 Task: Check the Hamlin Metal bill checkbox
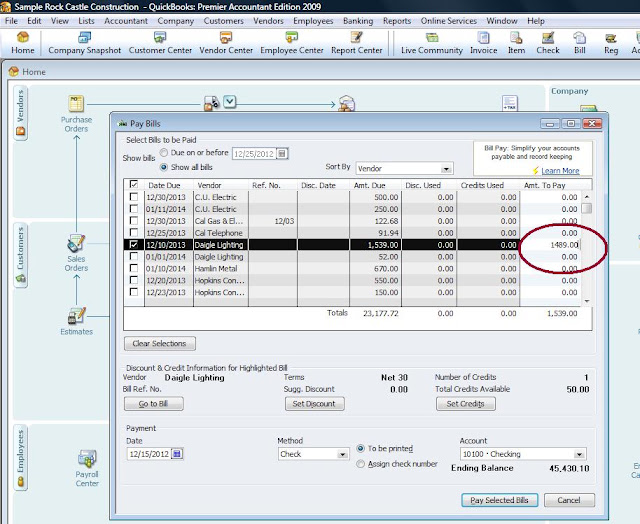(x=133, y=268)
